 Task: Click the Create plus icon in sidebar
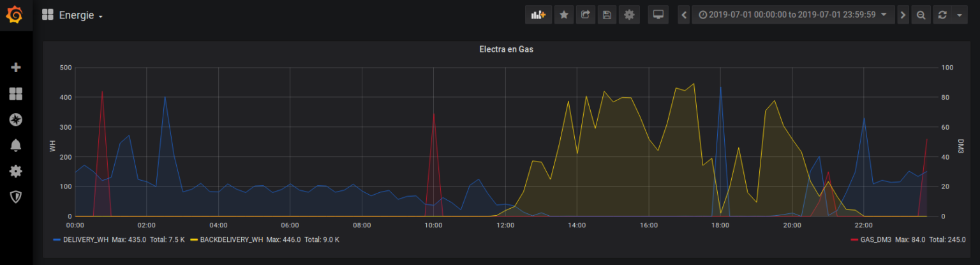pos(16,67)
